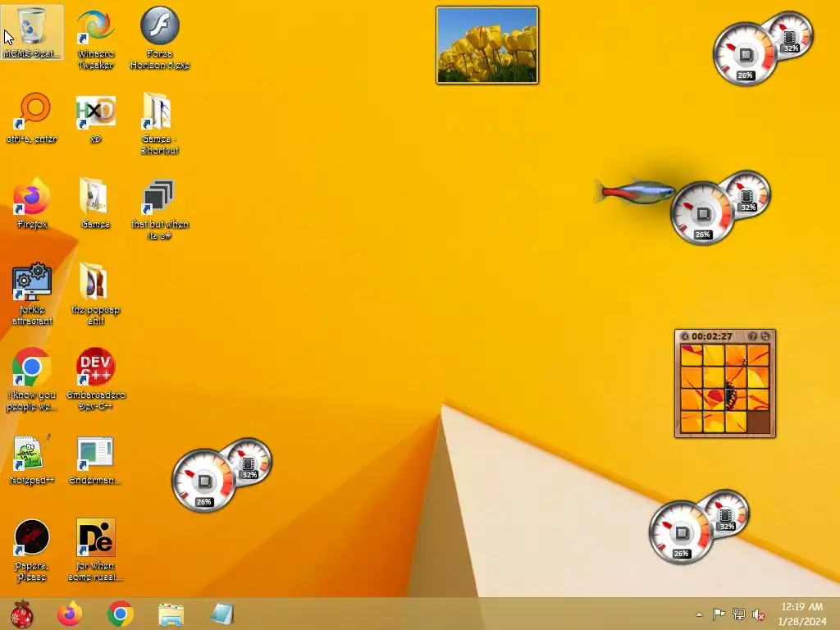840x630 pixels.
Task: Click the CPU meter gadget near Enderman icon
Action: click(x=221, y=475)
